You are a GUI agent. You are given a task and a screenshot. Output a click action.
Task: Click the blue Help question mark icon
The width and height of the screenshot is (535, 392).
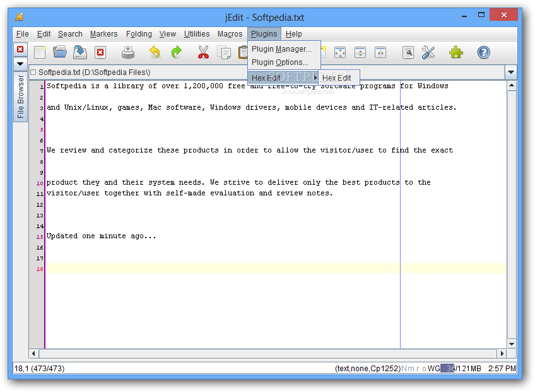(x=483, y=52)
